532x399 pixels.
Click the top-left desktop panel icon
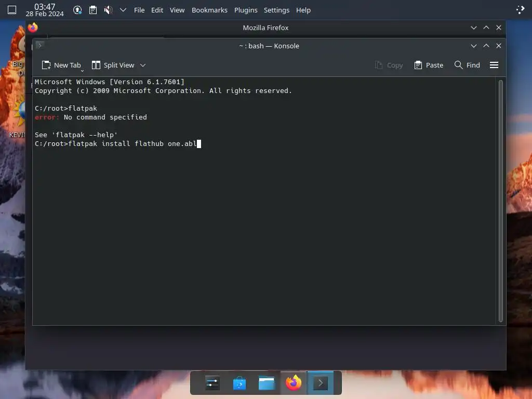[x=12, y=10]
